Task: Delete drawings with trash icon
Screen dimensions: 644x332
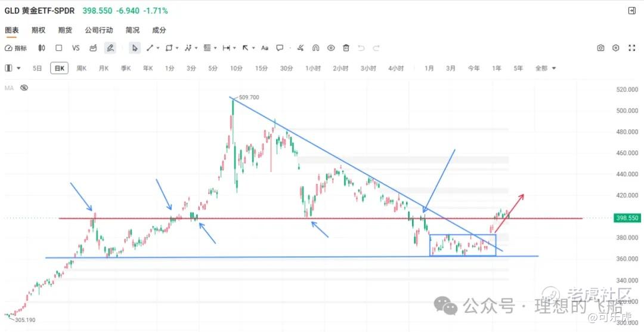Action: tap(346, 48)
